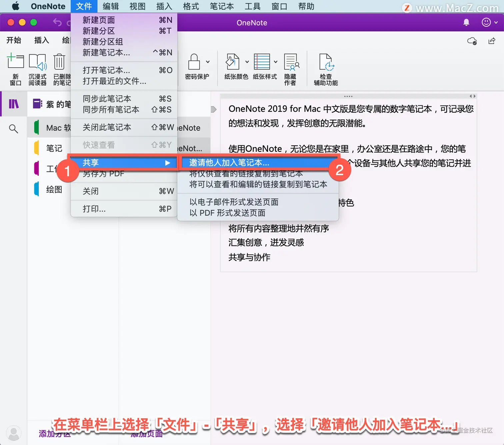Open the Apple menu
This screenshot has width=504, height=445.
(15, 6)
